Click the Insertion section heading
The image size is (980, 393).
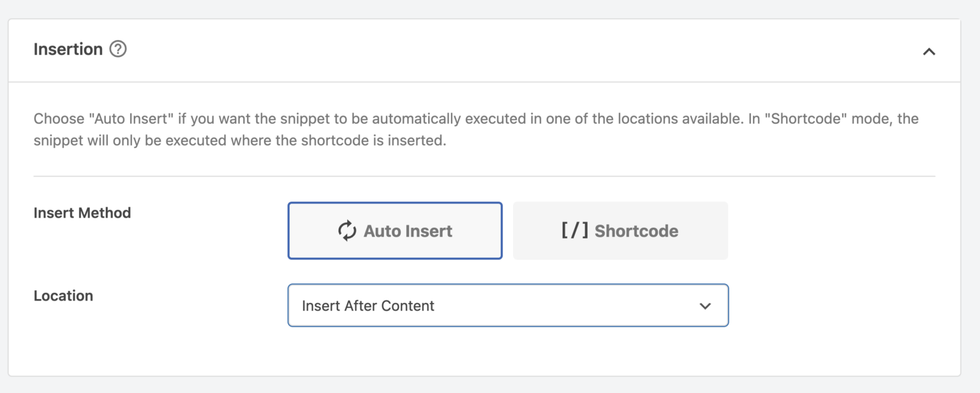pyautogui.click(x=68, y=49)
